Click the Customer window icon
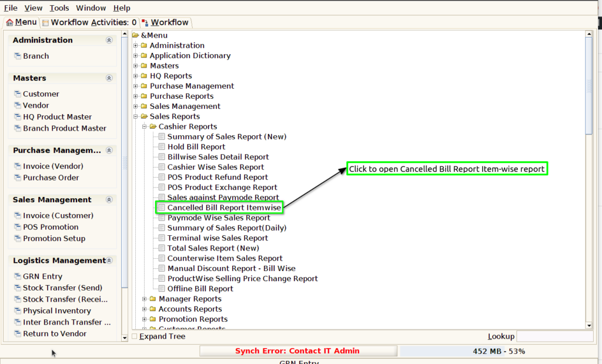 click(x=17, y=93)
